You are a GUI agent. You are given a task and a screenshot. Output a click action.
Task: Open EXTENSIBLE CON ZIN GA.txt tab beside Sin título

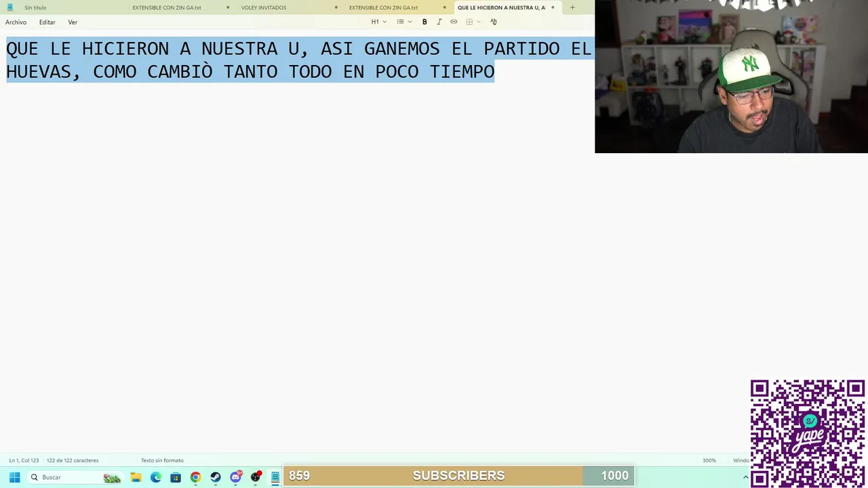(x=167, y=7)
